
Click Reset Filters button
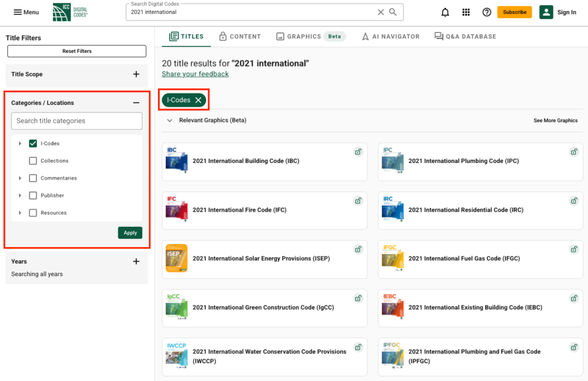click(x=77, y=51)
